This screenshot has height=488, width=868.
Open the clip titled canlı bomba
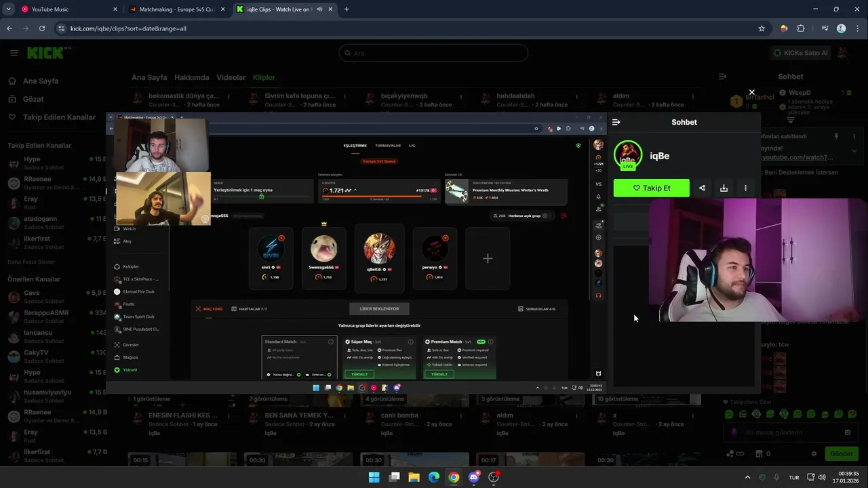click(x=399, y=415)
